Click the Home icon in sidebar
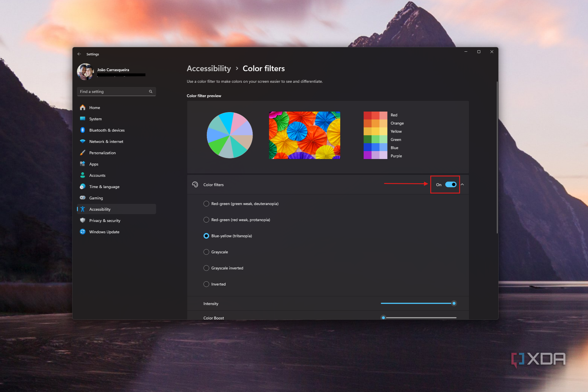 coord(83,107)
